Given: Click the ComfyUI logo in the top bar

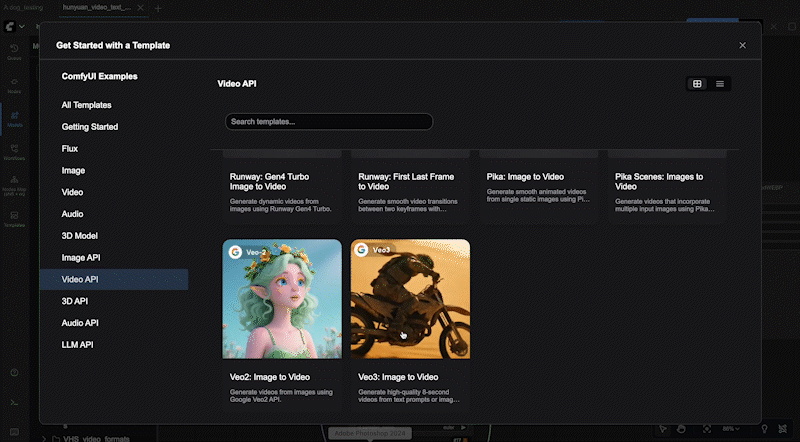Looking at the screenshot, I should [10, 27].
